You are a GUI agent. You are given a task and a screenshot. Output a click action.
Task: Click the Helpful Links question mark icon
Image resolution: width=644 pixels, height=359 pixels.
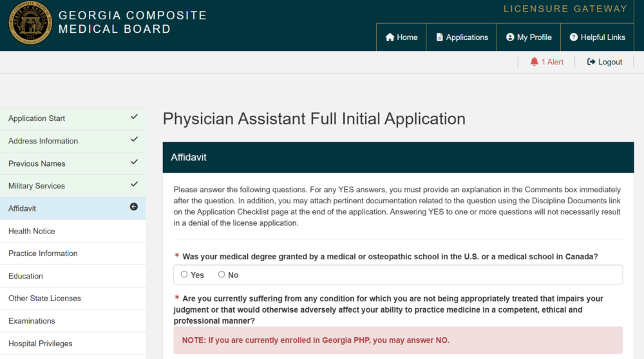(574, 37)
